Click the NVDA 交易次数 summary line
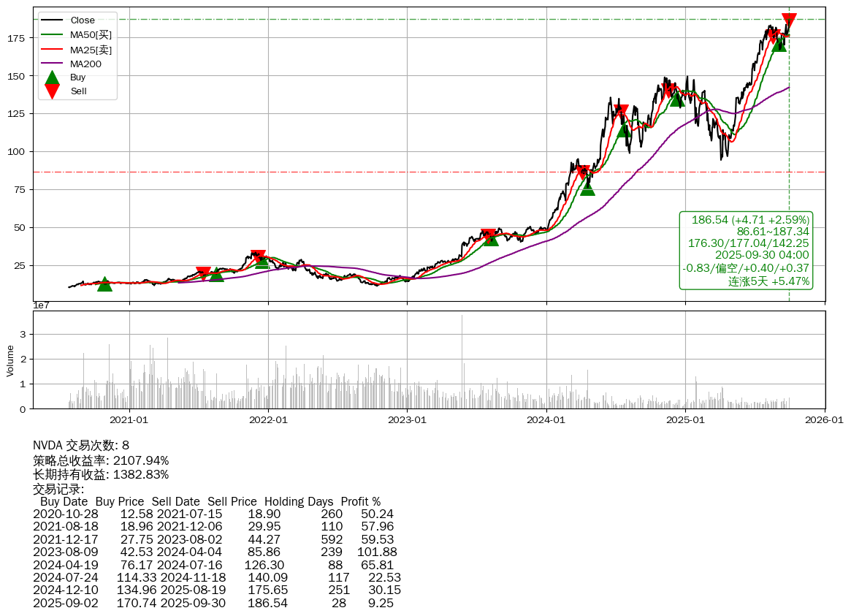 point(81,446)
